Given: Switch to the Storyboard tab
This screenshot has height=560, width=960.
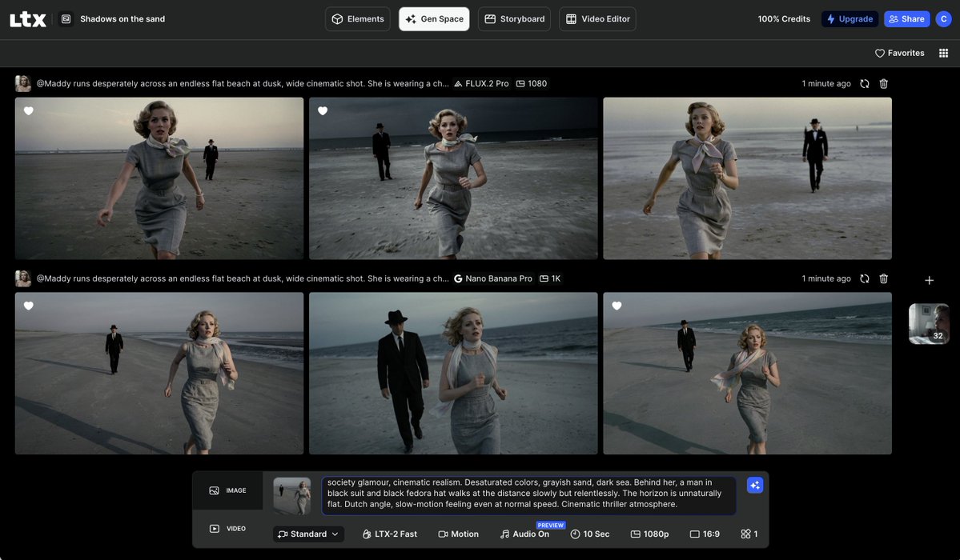Looking at the screenshot, I should 514,19.
